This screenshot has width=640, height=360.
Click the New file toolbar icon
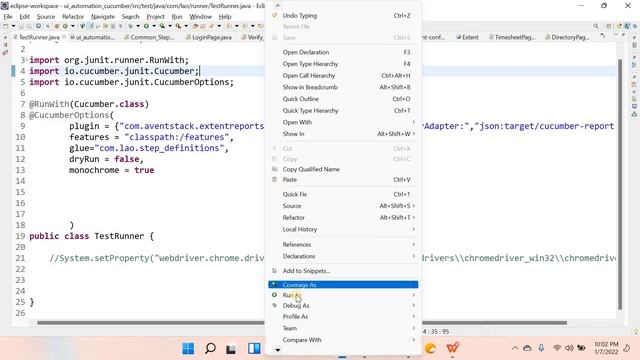[x=6, y=26]
